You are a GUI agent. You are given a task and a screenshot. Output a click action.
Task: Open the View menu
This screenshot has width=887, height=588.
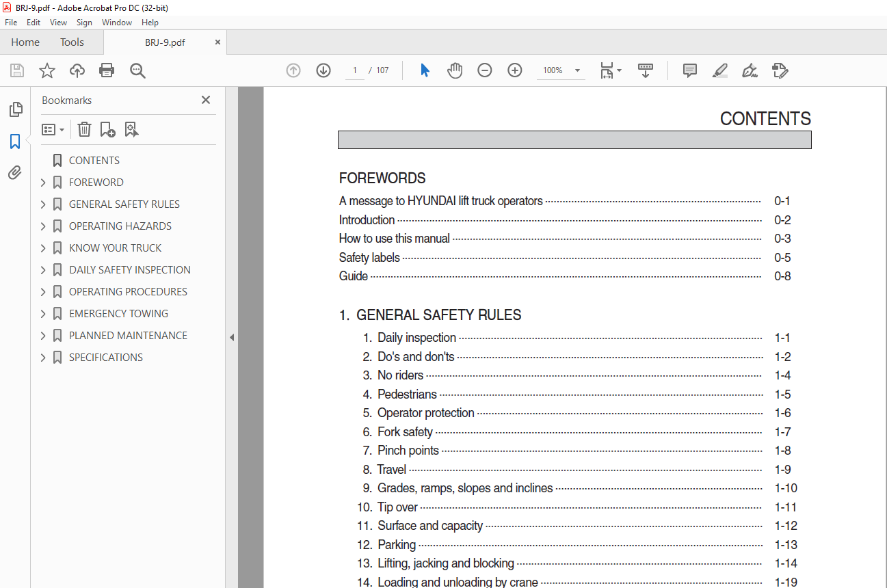(x=59, y=23)
